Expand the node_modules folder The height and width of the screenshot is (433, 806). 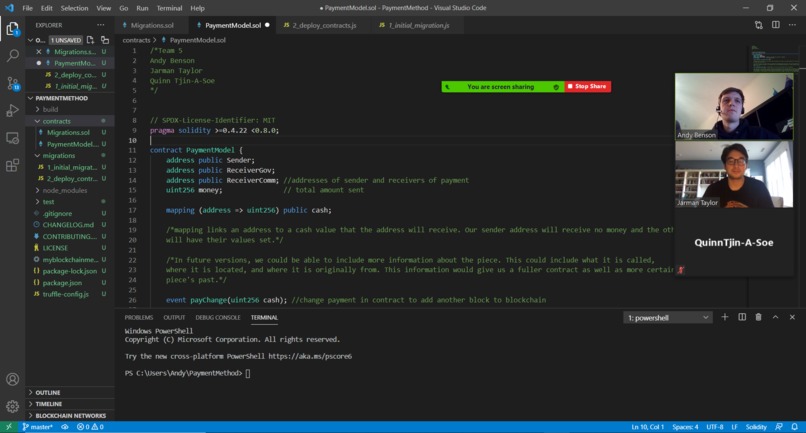tap(70, 190)
